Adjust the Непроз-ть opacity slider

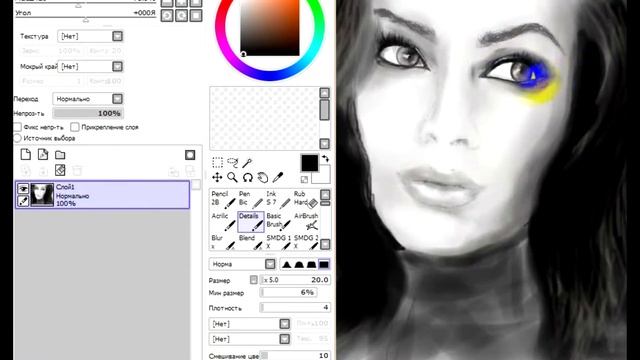88,113
